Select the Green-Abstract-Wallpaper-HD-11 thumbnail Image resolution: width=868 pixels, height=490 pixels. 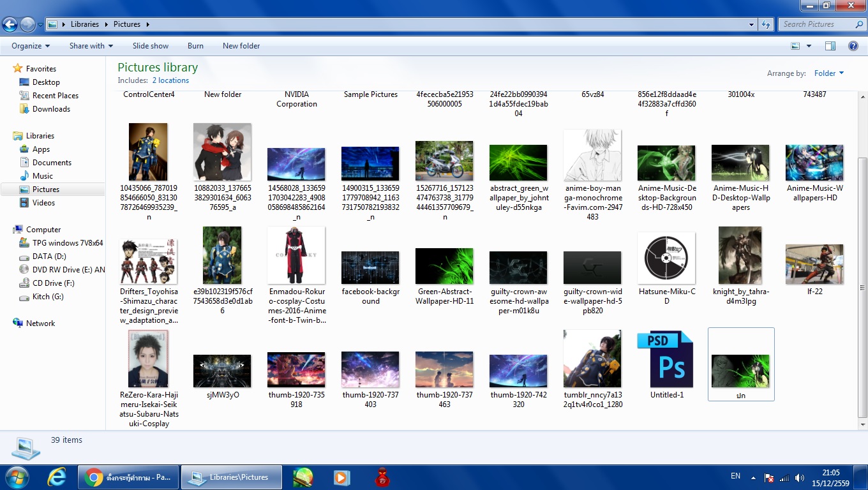coord(445,278)
